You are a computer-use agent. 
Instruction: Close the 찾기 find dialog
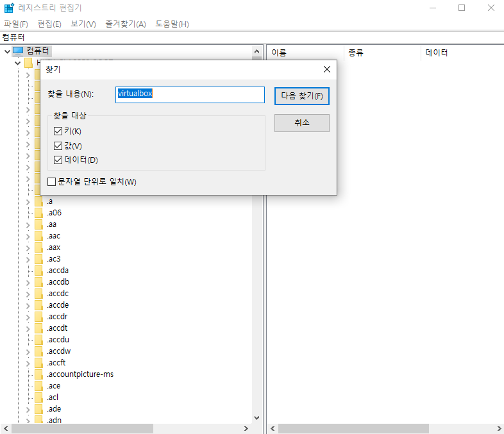327,69
